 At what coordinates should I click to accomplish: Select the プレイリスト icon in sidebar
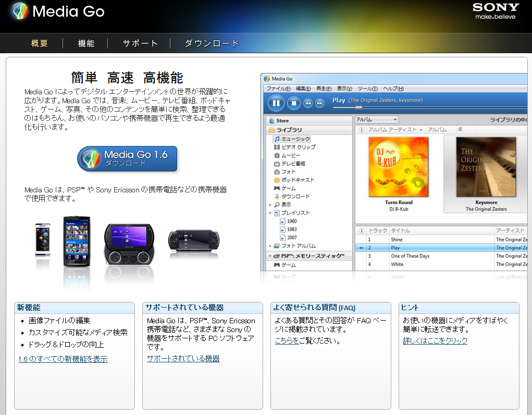click(x=277, y=213)
